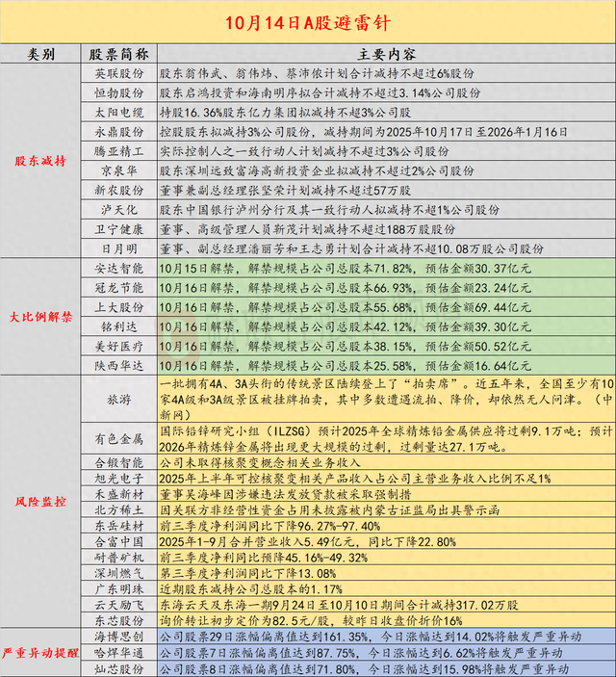Select the stock name 太阳电缆
The image size is (616, 677).
click(x=118, y=113)
